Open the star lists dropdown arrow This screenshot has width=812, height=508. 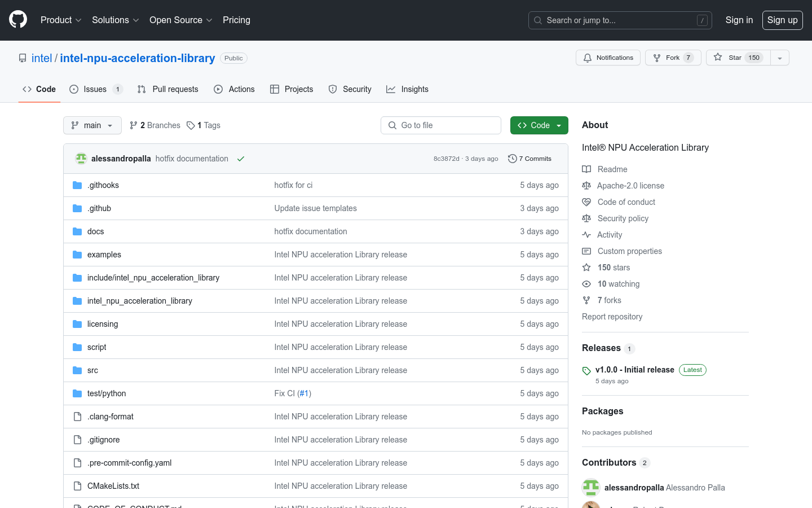pyautogui.click(x=780, y=58)
